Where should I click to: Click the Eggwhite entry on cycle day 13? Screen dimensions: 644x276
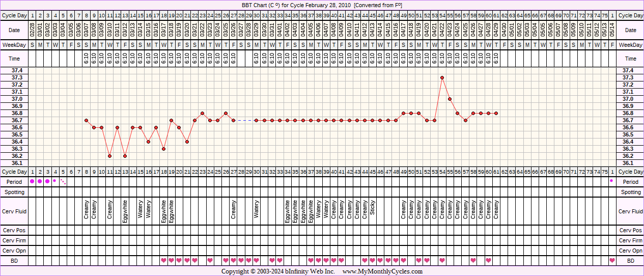[x=125, y=210]
